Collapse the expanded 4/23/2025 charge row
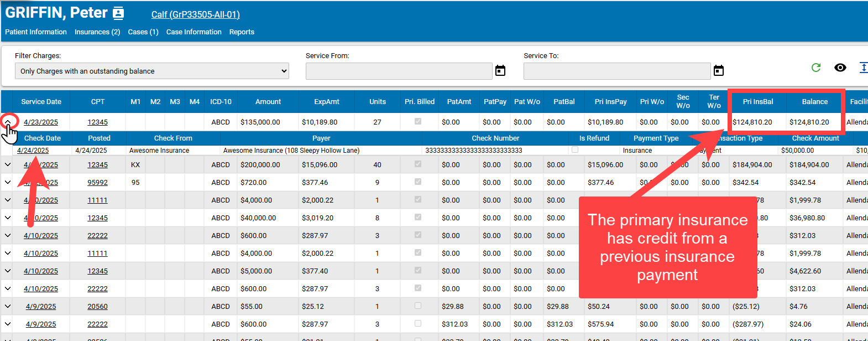This screenshot has width=868, height=341. [8, 122]
